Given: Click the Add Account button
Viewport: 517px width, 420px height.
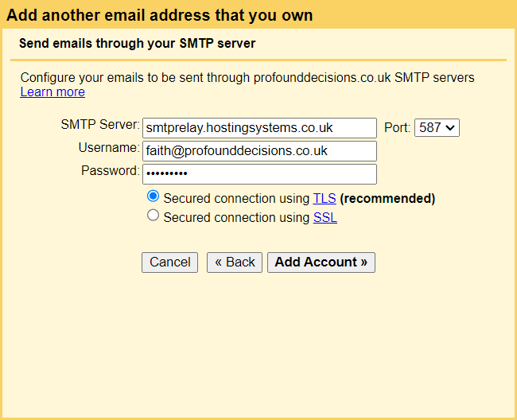Looking at the screenshot, I should 321,262.
